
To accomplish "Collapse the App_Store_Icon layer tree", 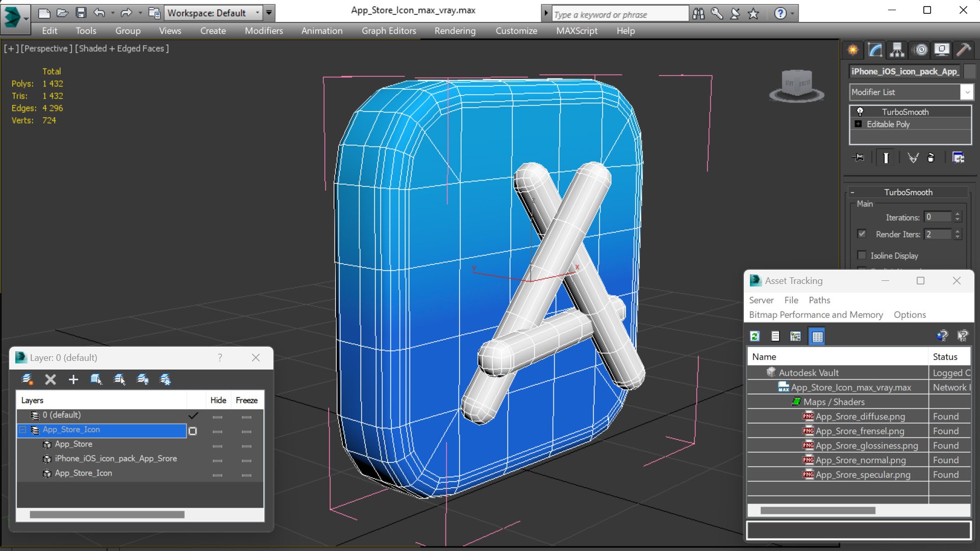I will [x=23, y=430].
